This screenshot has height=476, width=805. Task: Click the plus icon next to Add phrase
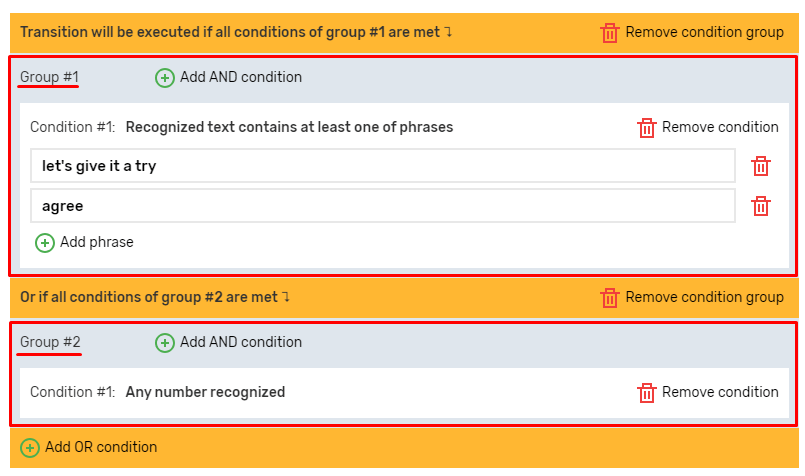click(45, 243)
